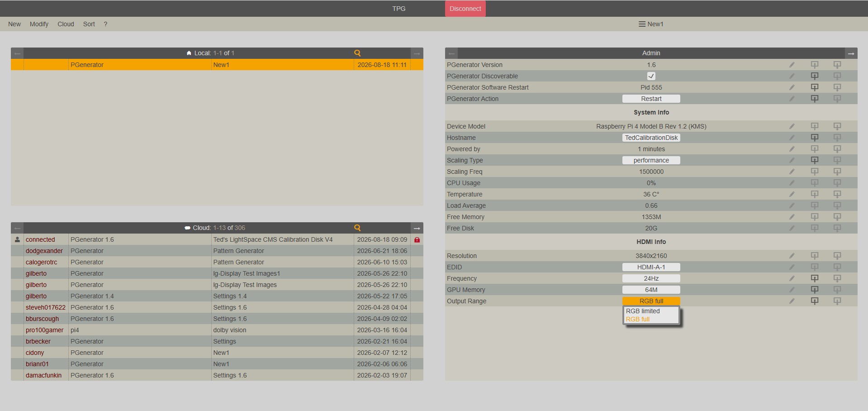The image size is (868, 411).
Task: Click the pencil icon in the Scaling Freq row
Action: coord(792,172)
